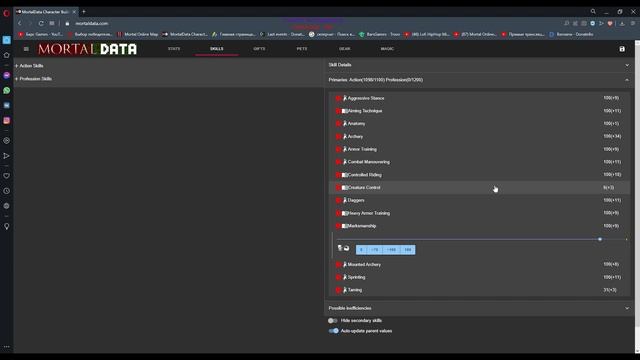Viewport: 640px width, 360px height.
Task: Click the last blue preset button under Marksmanship
Action: [x=408, y=250]
